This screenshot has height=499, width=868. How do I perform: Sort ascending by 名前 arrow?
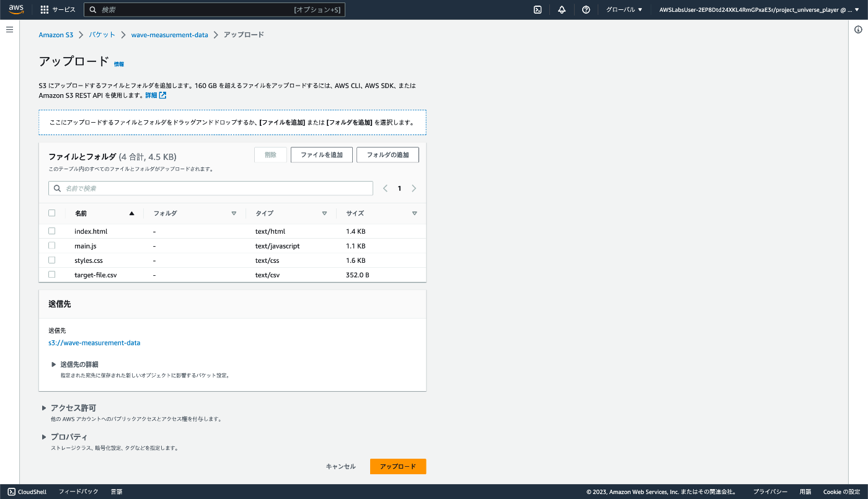131,213
